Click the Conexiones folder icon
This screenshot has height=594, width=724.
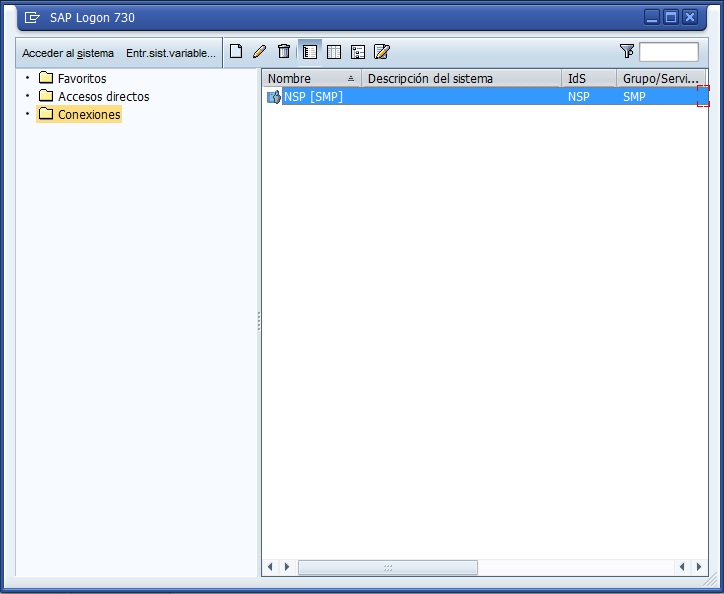tap(46, 113)
